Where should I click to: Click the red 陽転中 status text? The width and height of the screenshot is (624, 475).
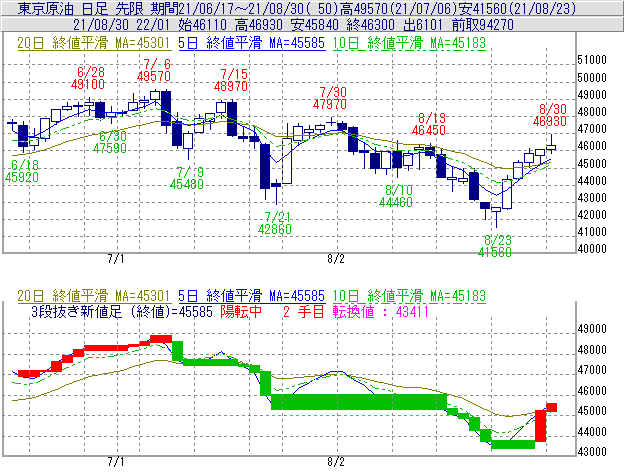pos(241,311)
